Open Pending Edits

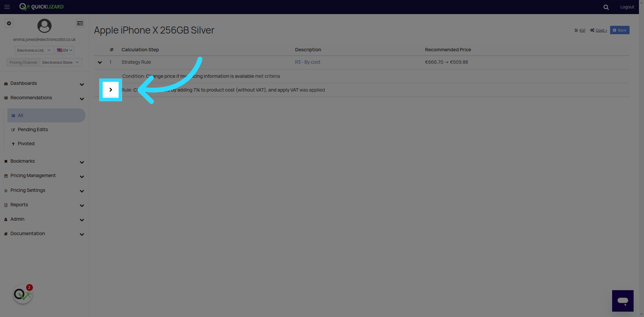point(33,129)
